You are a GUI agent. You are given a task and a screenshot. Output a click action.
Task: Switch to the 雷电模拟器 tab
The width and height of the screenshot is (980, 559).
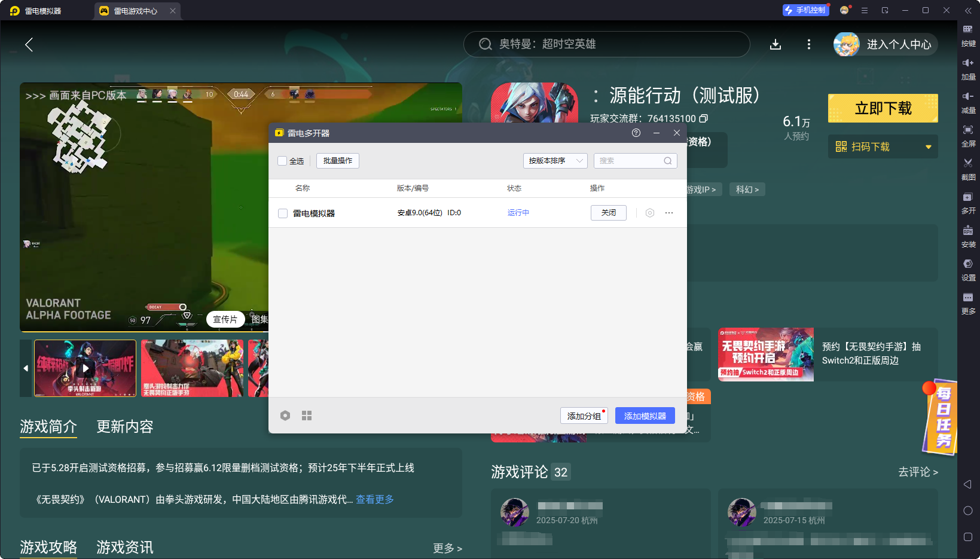(x=43, y=11)
